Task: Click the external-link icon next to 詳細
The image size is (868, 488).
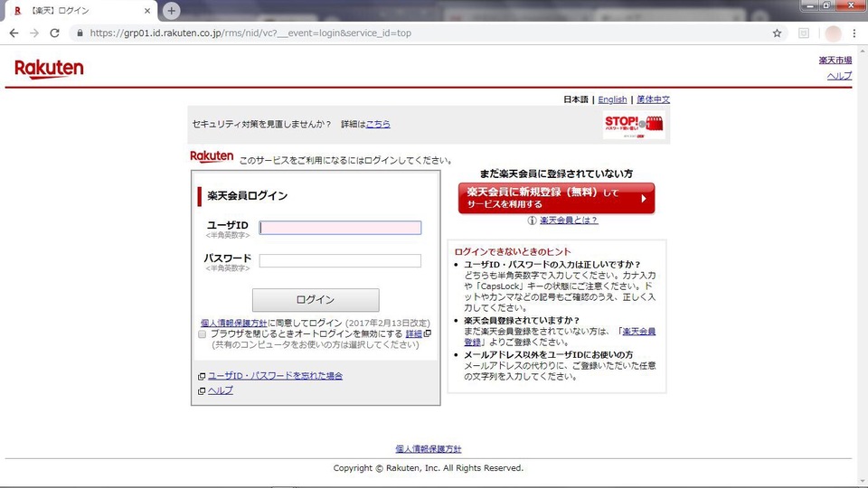Action: 428,333
